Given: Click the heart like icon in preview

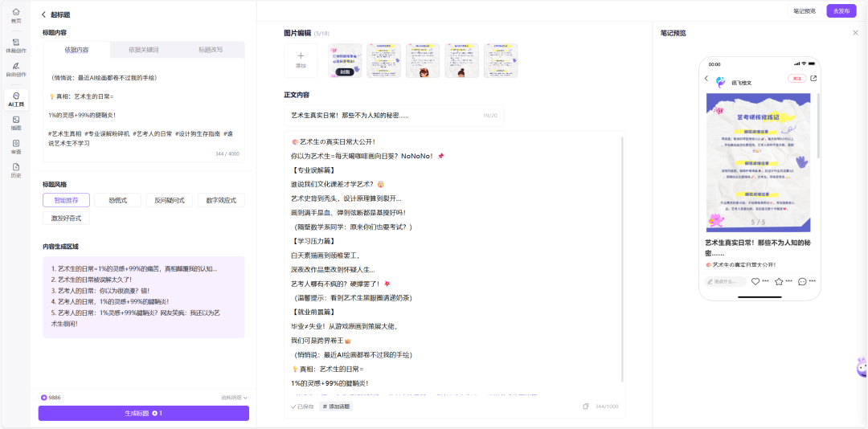Looking at the screenshot, I should coord(755,282).
